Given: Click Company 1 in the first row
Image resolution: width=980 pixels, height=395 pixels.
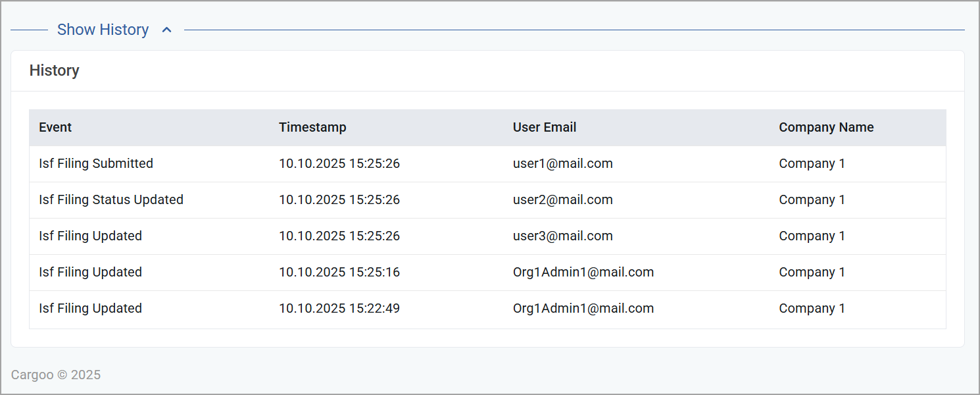Looking at the screenshot, I should [812, 163].
